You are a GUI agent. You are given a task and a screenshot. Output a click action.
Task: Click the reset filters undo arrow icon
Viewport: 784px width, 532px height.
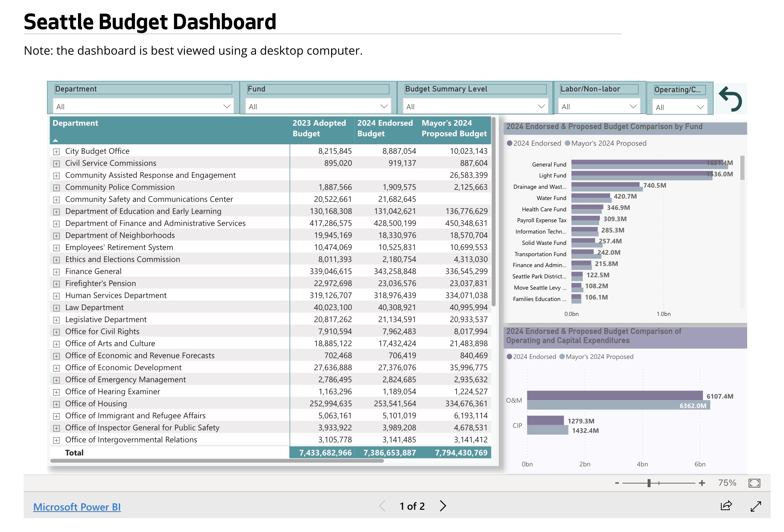730,99
